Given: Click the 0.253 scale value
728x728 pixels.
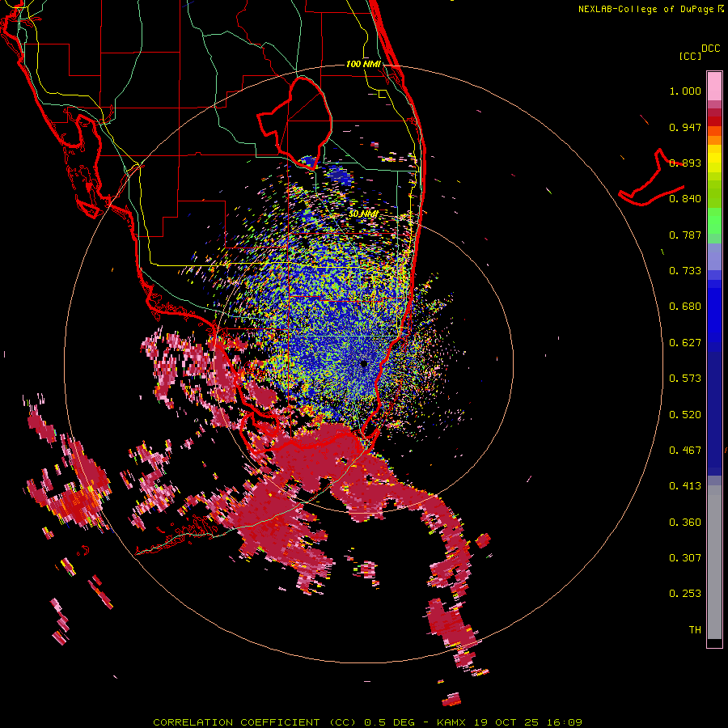Looking at the screenshot, I should (x=685, y=594).
